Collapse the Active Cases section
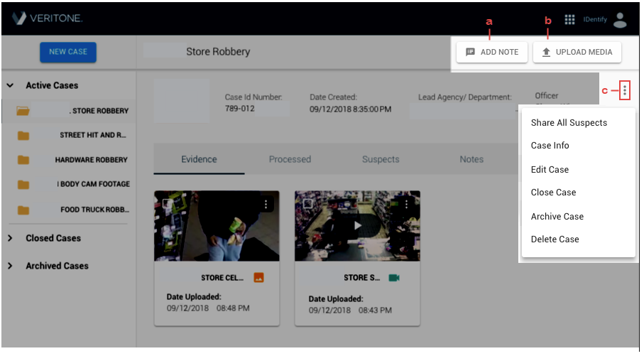Image resolution: width=644 pixels, height=356 pixels. (10, 85)
